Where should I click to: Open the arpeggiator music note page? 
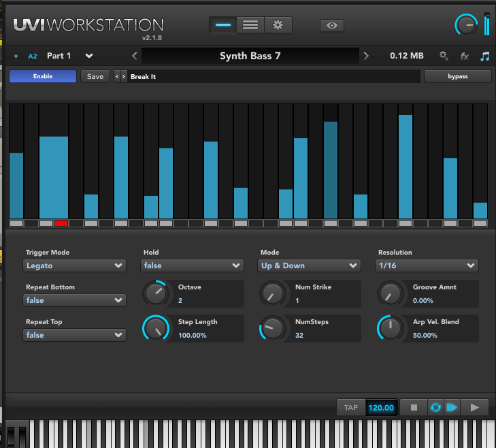[484, 57]
